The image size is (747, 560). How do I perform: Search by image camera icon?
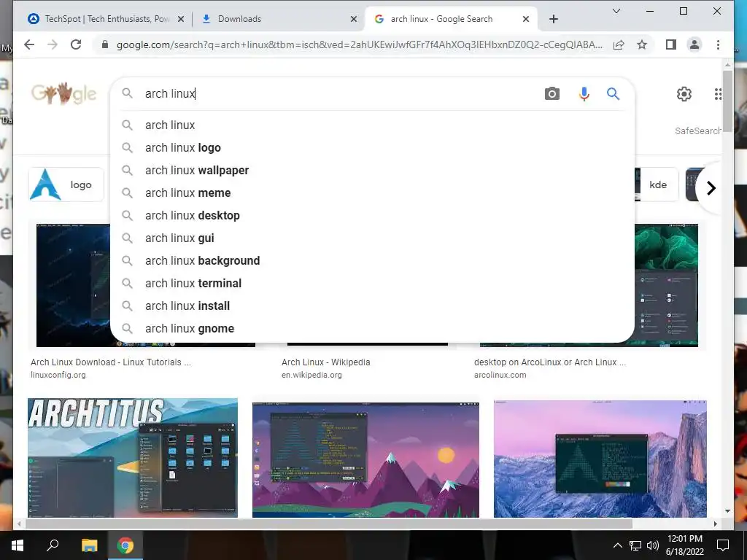point(551,94)
